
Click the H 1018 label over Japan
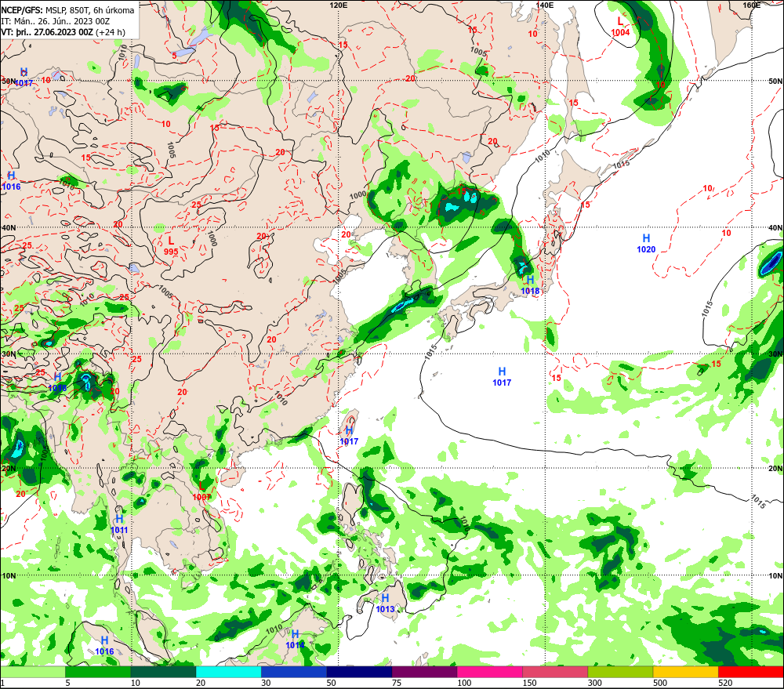tap(530, 285)
